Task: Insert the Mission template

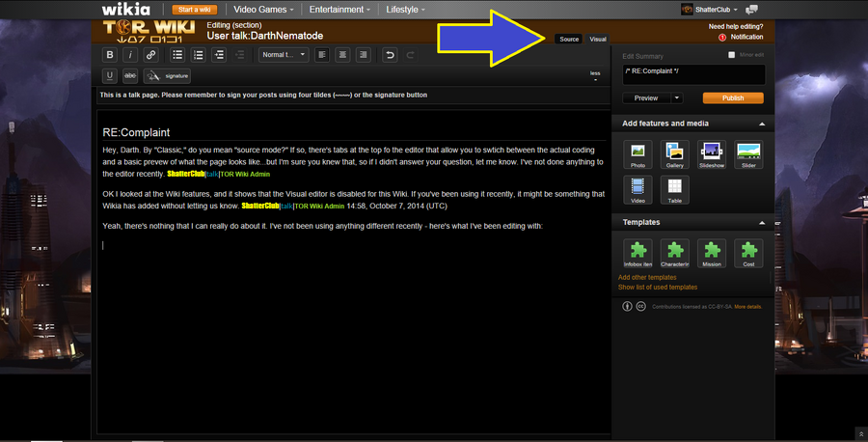Action: pos(712,253)
